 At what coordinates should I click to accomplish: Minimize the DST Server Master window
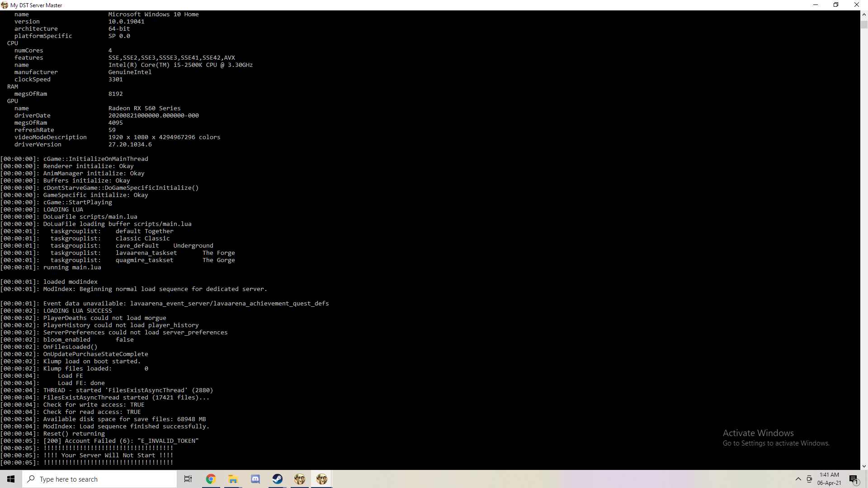tap(816, 5)
